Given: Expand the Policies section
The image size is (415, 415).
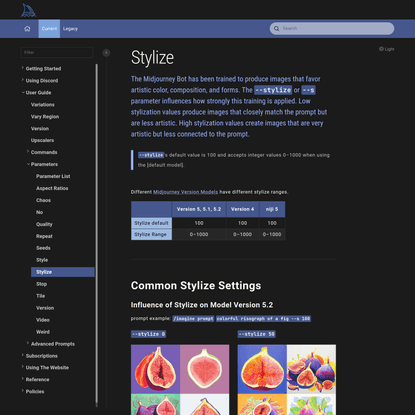Looking at the screenshot, I should pyautogui.click(x=35, y=392).
